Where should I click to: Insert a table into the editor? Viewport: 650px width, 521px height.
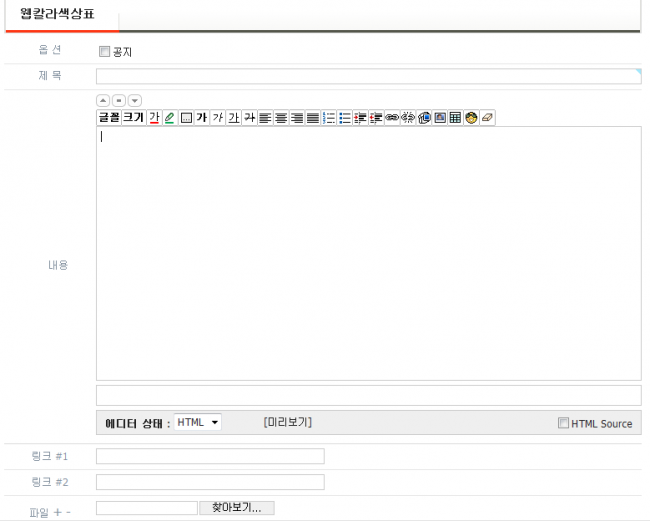pos(455,118)
